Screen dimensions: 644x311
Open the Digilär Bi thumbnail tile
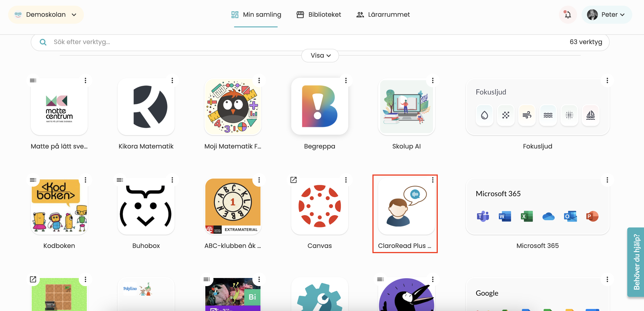tap(233, 294)
